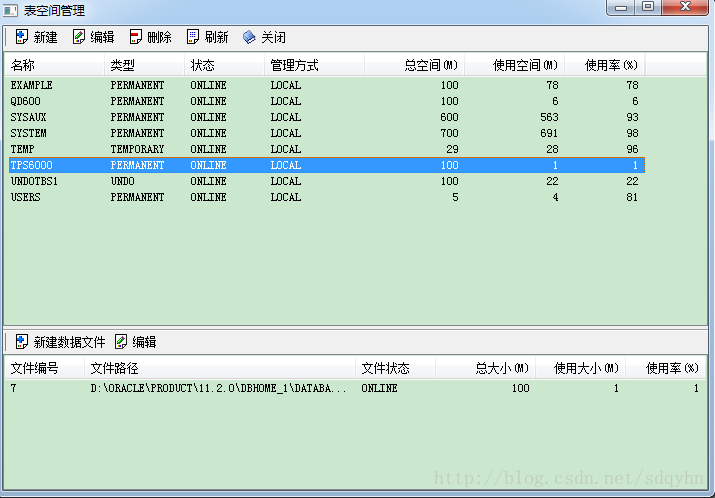Select the USERS tablespace row
Screen dimensions: 715x498
coord(326,197)
